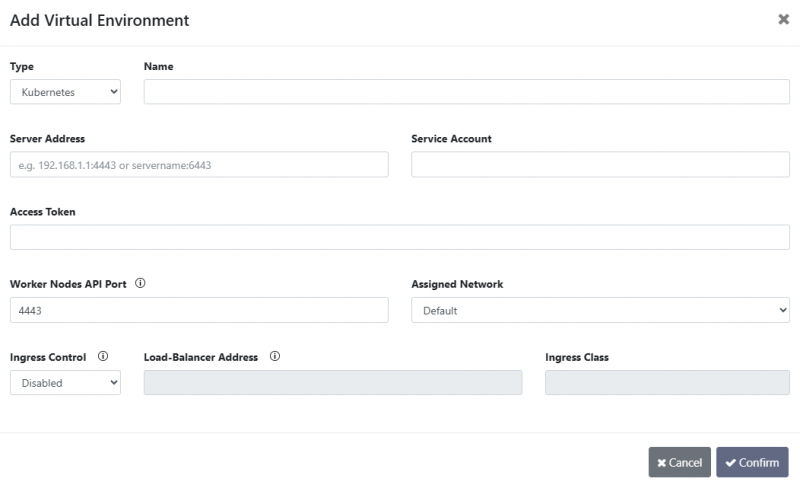This screenshot has width=800, height=488.
Task: Click the disabled Ingress Class field
Action: pos(666,382)
